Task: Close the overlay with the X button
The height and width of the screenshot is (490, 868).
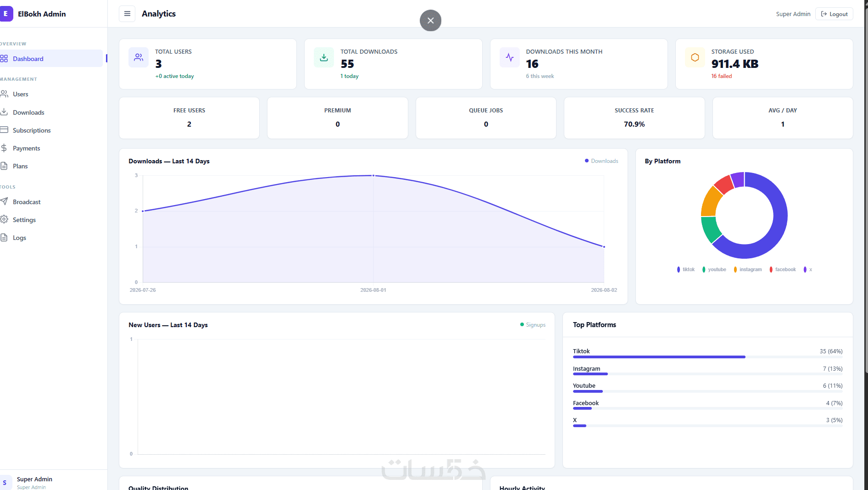Action: (x=430, y=21)
